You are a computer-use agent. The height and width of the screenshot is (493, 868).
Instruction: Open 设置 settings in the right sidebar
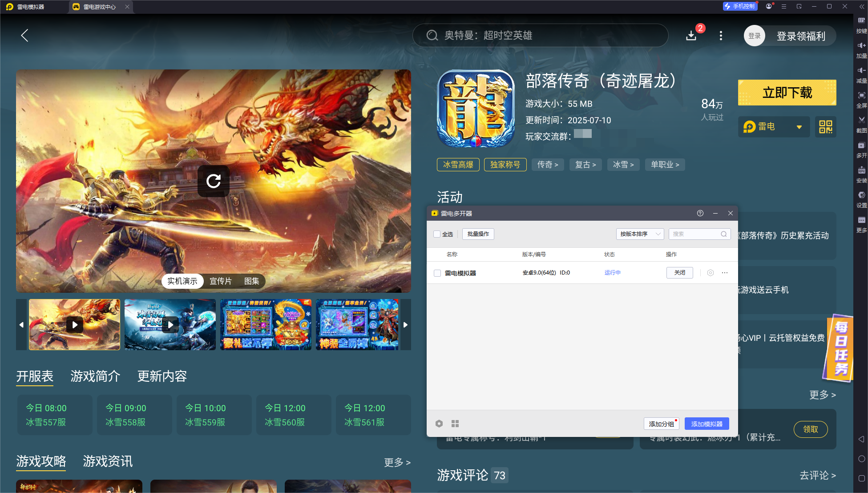click(861, 199)
